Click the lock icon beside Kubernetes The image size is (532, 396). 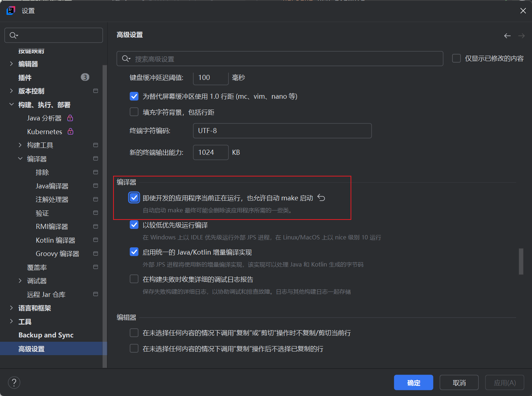[x=70, y=131]
